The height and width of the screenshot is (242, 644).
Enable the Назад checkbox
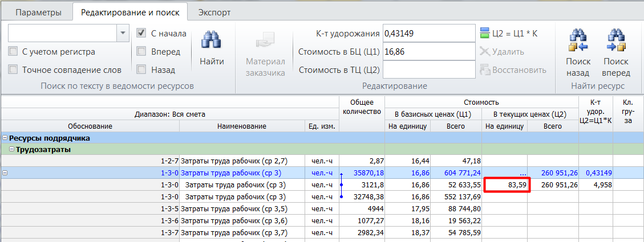pyautogui.click(x=141, y=69)
